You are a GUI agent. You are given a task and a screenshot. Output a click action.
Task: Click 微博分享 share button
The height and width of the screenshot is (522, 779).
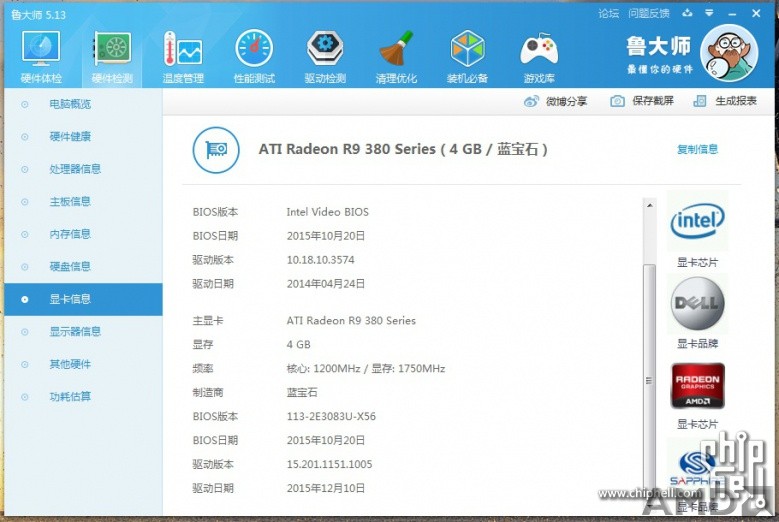click(555, 101)
